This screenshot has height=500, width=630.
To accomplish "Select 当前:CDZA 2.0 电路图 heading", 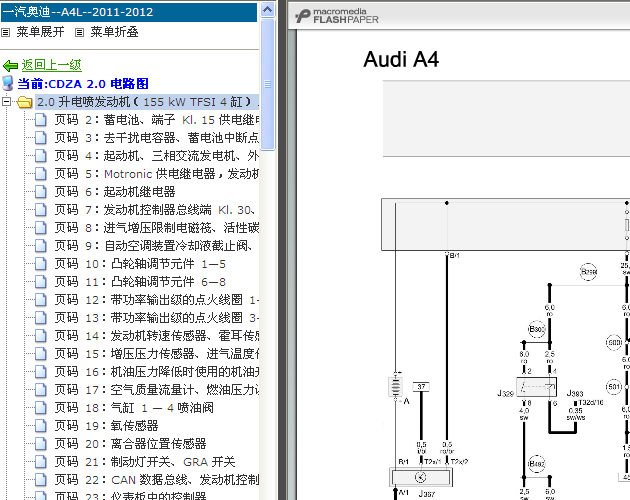I will [83, 84].
